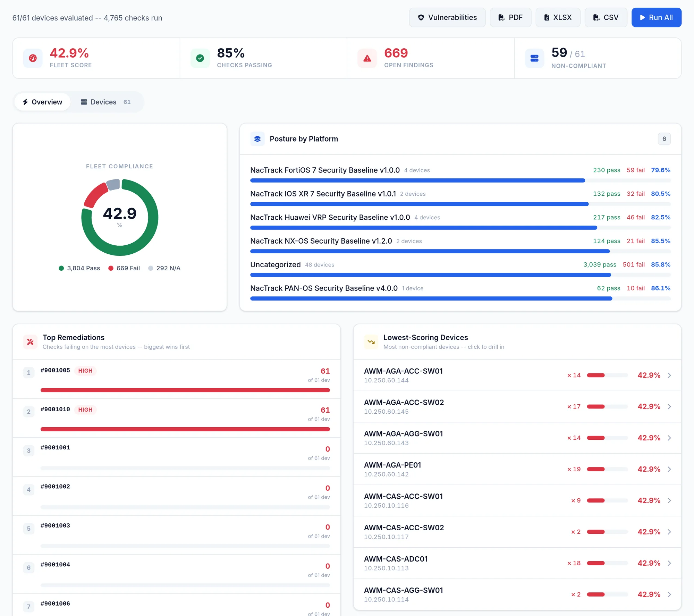694x616 pixels.
Task: Run All compliance checks
Action: tap(657, 17)
